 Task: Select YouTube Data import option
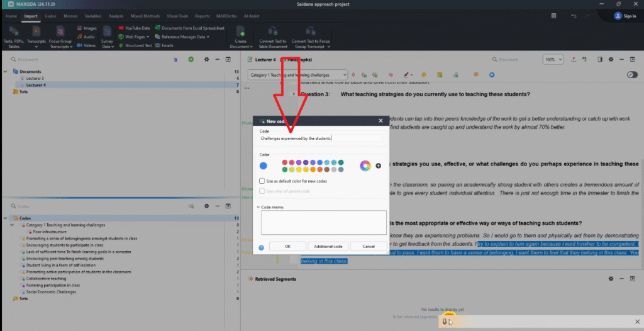tap(121, 28)
